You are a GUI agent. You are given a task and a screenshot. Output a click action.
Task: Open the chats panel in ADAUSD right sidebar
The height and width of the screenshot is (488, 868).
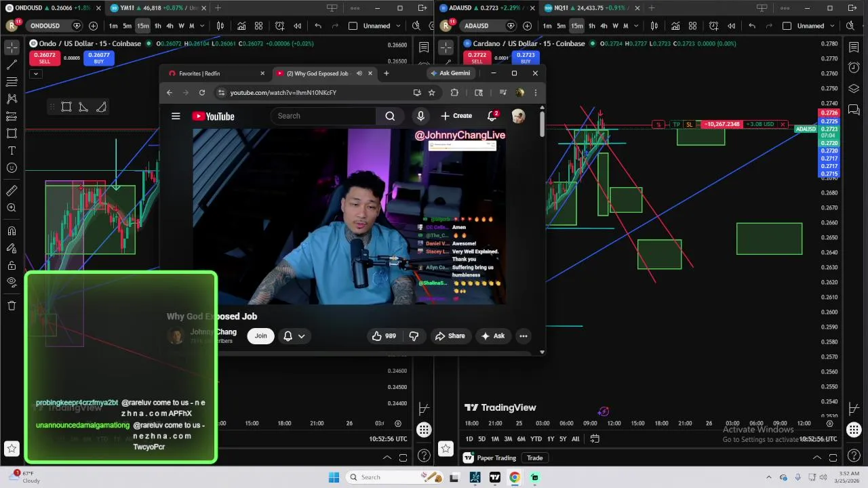point(854,109)
